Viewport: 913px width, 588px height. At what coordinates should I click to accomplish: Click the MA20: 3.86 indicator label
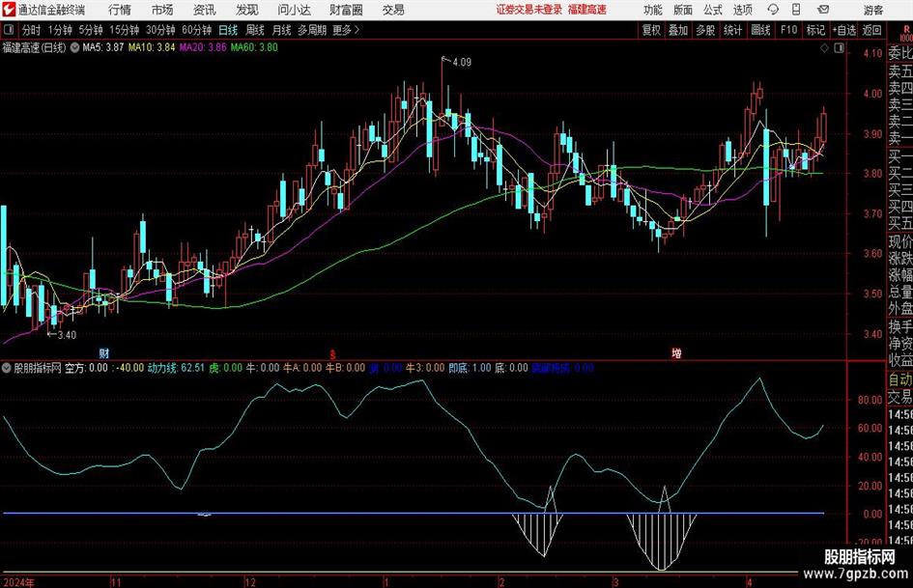(x=203, y=47)
